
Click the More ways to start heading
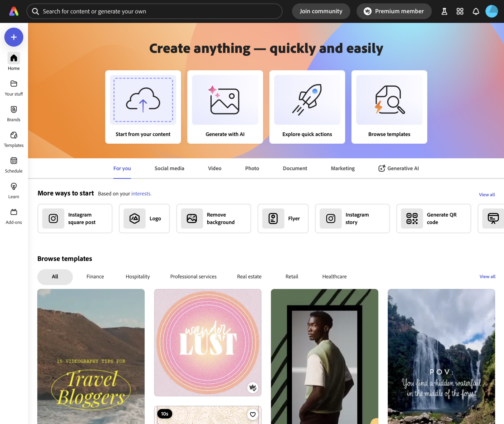coord(66,193)
